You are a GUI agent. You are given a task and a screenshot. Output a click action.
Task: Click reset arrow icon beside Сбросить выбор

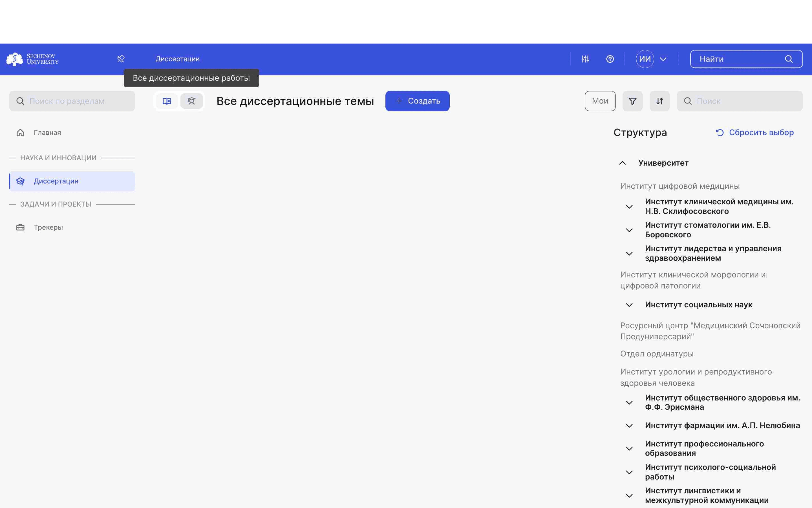pyautogui.click(x=720, y=133)
